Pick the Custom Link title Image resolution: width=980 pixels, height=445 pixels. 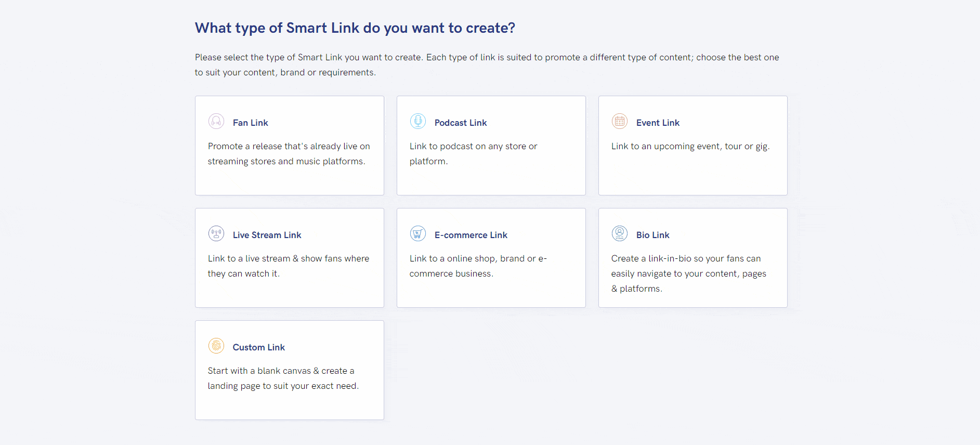pyautogui.click(x=259, y=347)
